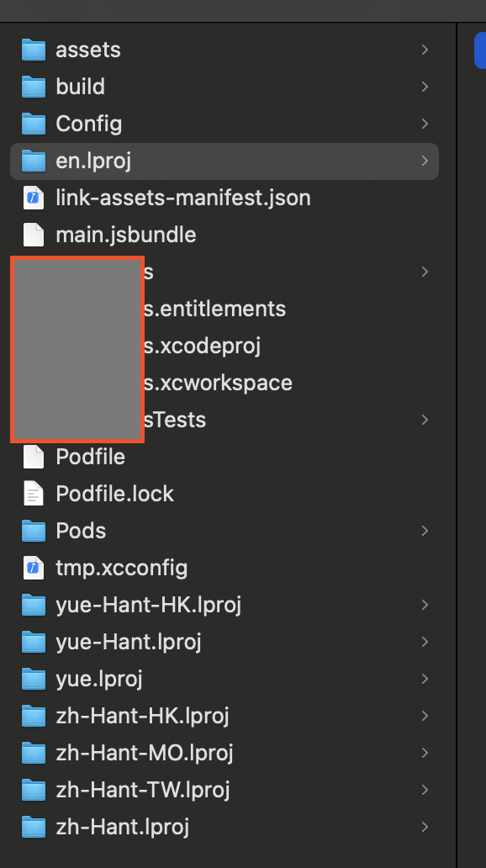Image resolution: width=486 pixels, height=868 pixels.
Task: Expand the en.lproj folder chevron
Action: click(425, 161)
